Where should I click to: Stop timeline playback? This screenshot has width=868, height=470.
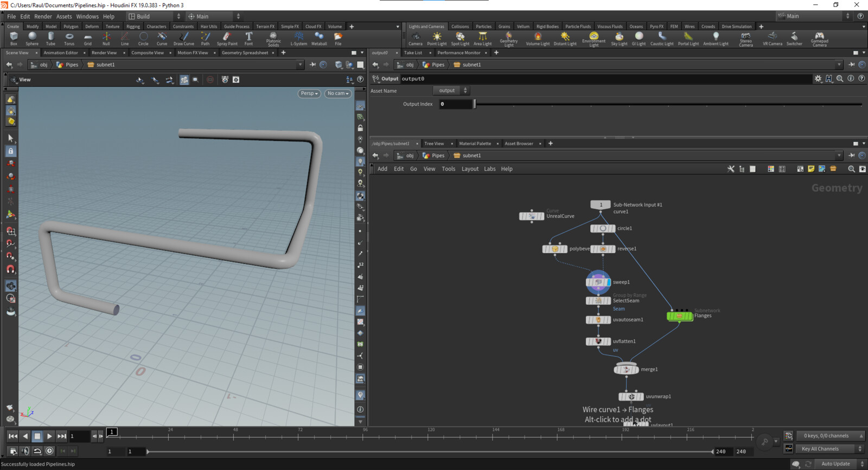(x=37, y=436)
